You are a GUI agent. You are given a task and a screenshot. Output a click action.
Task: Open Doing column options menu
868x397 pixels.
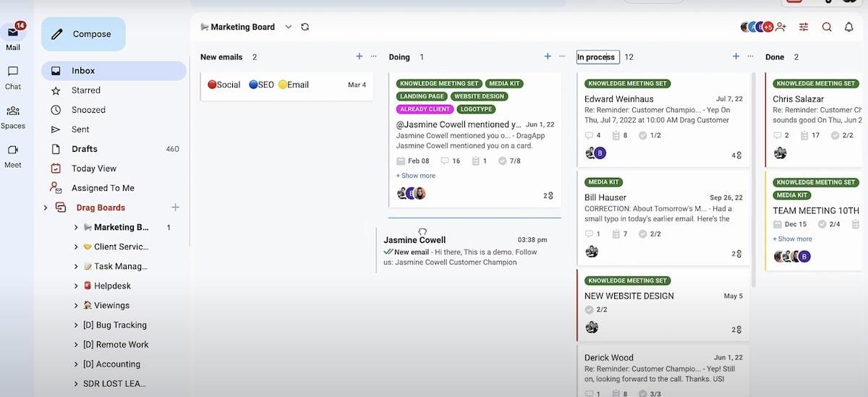click(x=562, y=56)
